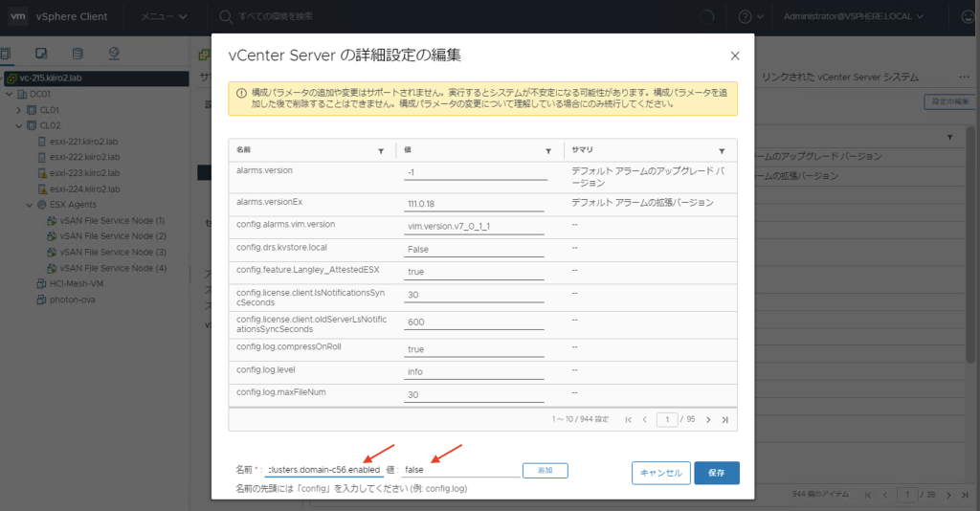Image resolution: width=980 pixels, height=511 pixels.
Task: Click the CL01 cluster icon
Action: 32,110
